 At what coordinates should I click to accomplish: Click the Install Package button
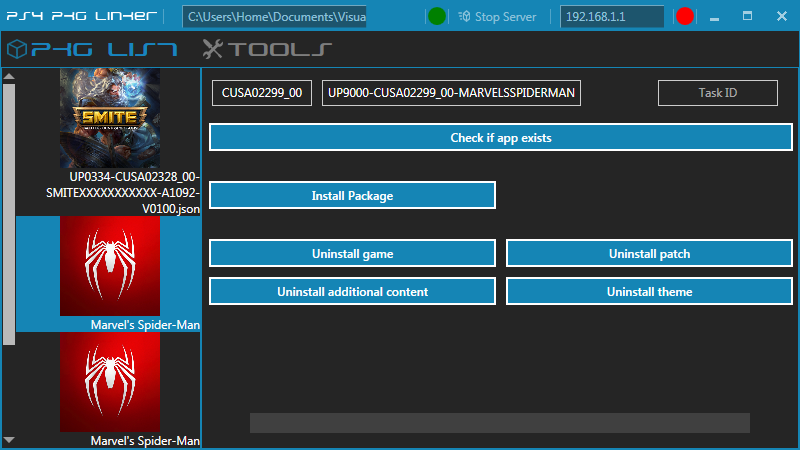coord(352,195)
